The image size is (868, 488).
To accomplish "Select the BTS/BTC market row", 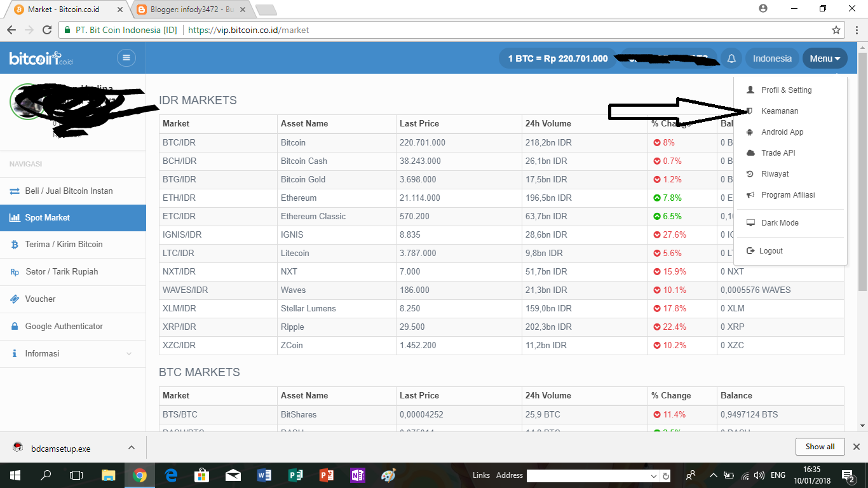I will tap(501, 414).
